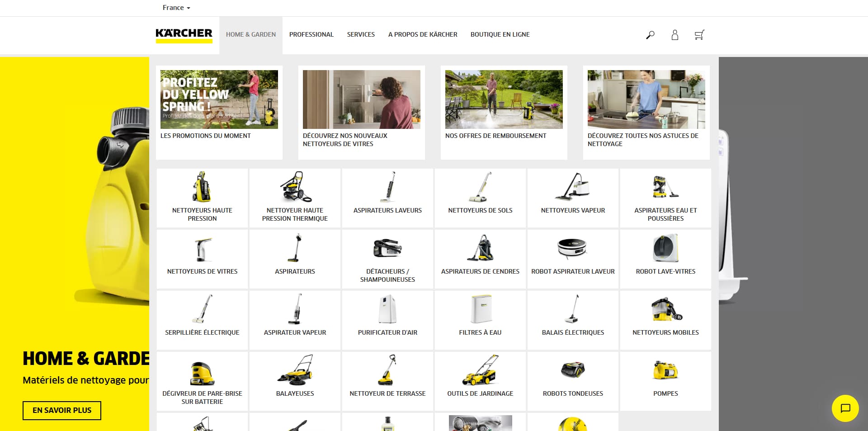Open the Home & Garden menu tab
The height and width of the screenshot is (431, 868).
pos(251,35)
